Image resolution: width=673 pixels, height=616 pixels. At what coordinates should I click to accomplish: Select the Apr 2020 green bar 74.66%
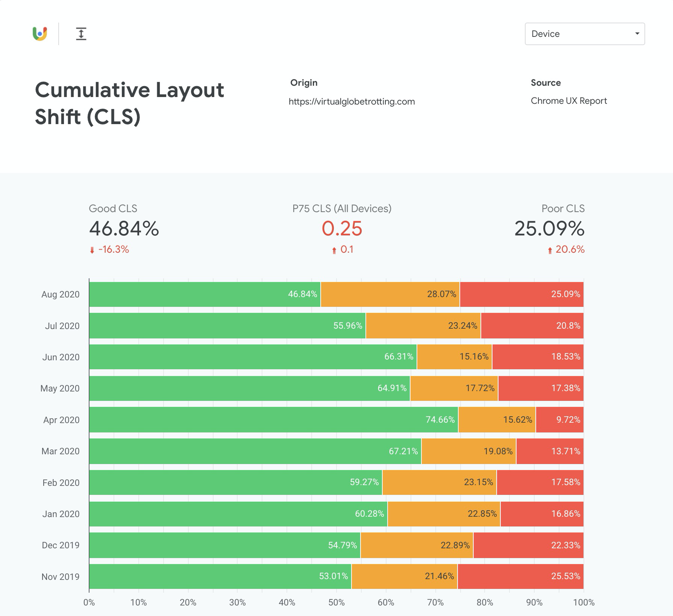[x=274, y=420]
